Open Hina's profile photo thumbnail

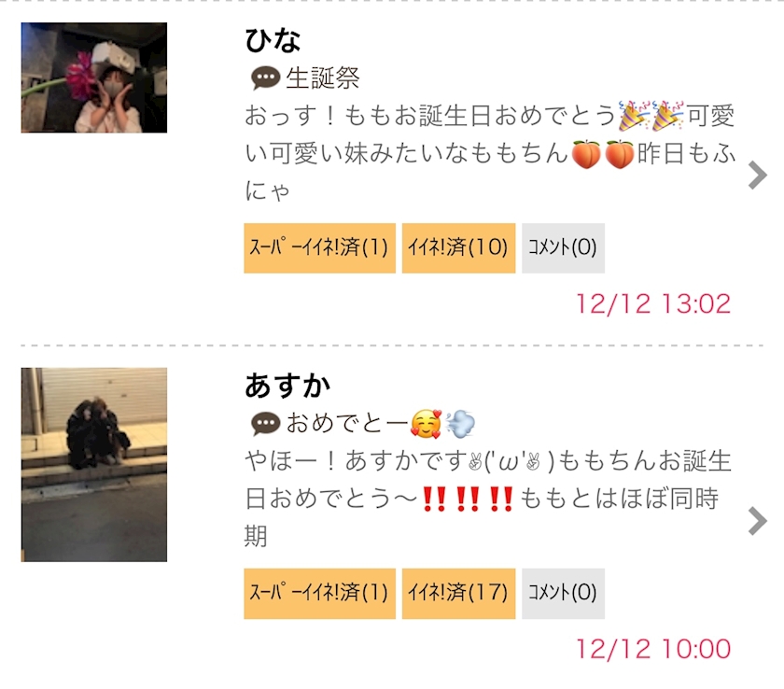[x=94, y=77]
